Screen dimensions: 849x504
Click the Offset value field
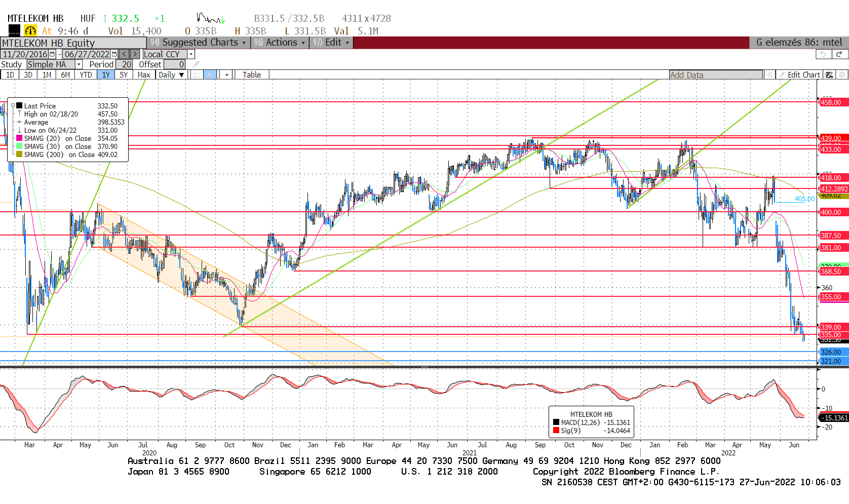click(175, 64)
